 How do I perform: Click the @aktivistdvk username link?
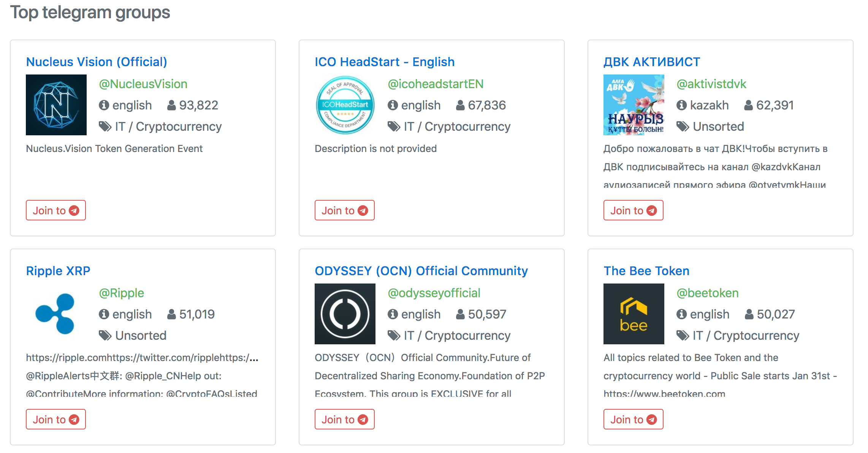coord(711,84)
